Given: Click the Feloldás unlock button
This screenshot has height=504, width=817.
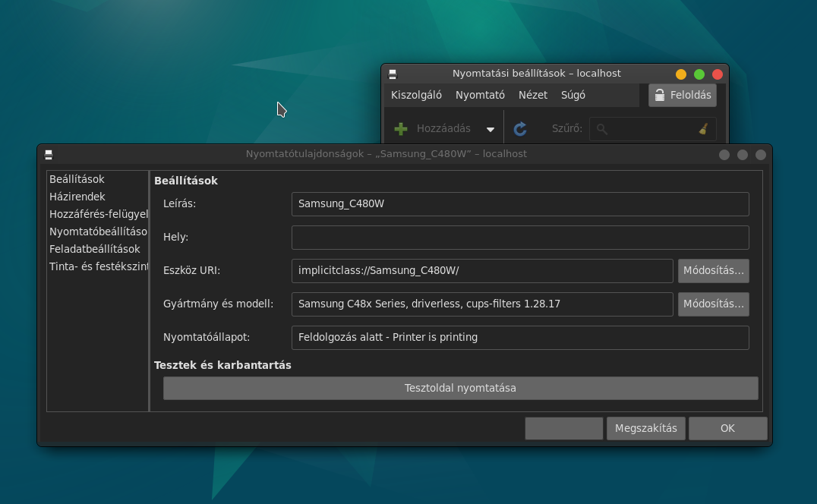Looking at the screenshot, I should (683, 96).
